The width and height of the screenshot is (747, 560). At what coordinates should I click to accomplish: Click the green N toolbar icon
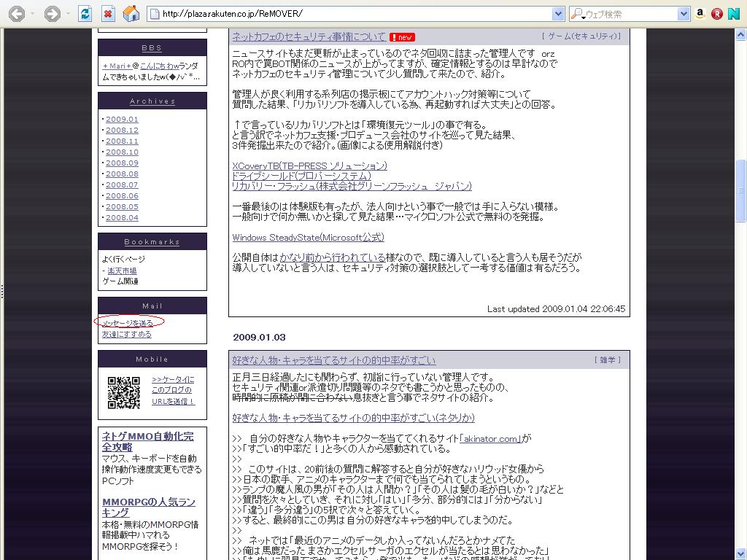[x=733, y=14]
